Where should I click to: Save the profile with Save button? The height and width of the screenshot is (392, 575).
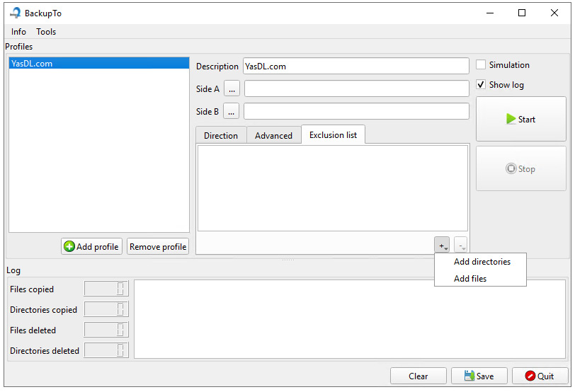479,376
